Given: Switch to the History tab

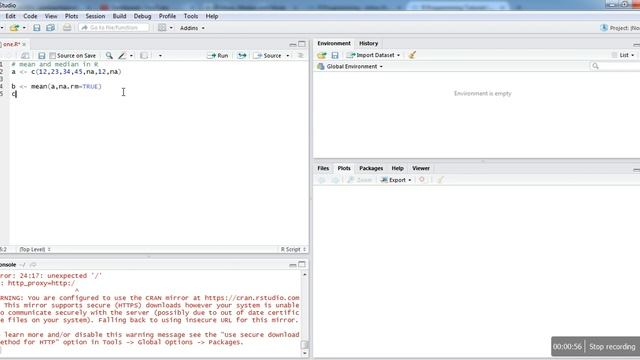Looking at the screenshot, I should [x=369, y=43].
